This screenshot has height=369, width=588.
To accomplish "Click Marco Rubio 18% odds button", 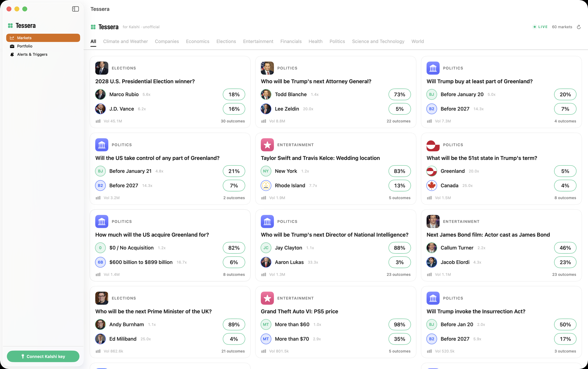I will click(x=234, y=94).
